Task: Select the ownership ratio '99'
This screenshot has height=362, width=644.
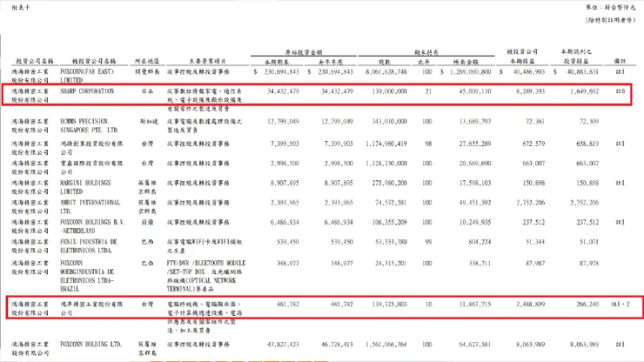Action: point(428,242)
